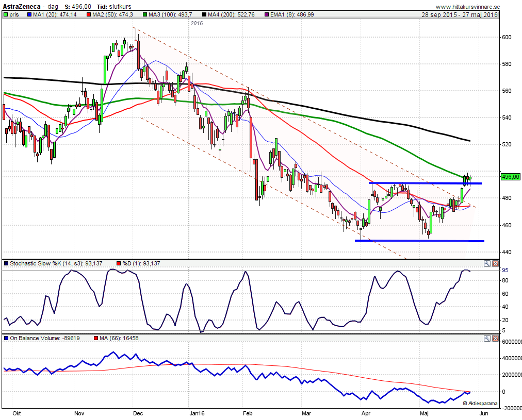Click the MA4 (200): 522,76 legend text
The height and width of the screenshot is (420, 522).
pyautogui.click(x=232, y=14)
